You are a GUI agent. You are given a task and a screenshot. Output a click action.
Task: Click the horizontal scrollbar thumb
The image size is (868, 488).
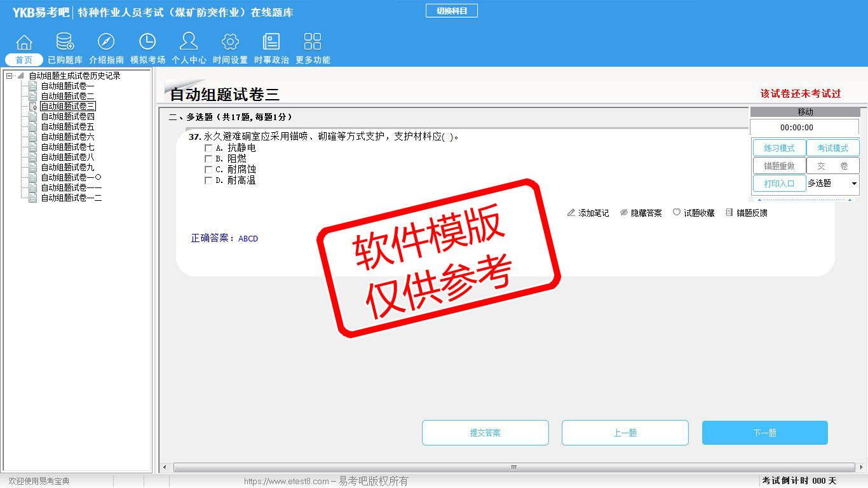pos(514,468)
